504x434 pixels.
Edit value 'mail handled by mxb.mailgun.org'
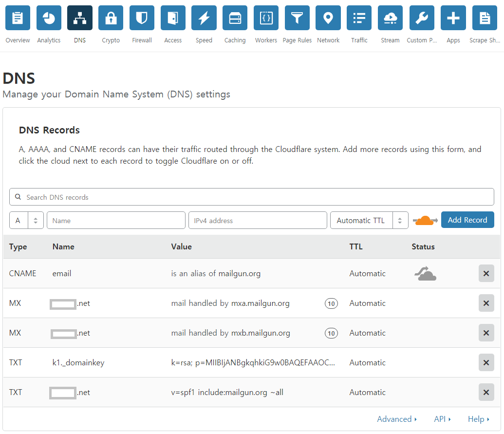tap(230, 333)
